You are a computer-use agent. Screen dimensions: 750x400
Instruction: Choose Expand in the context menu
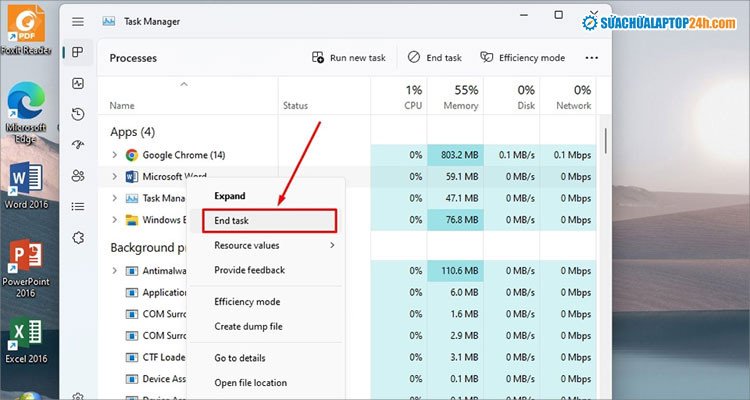pos(267,196)
